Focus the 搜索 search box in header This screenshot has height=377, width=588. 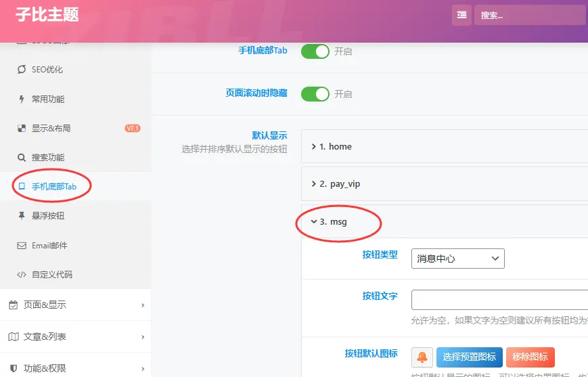[530, 15]
